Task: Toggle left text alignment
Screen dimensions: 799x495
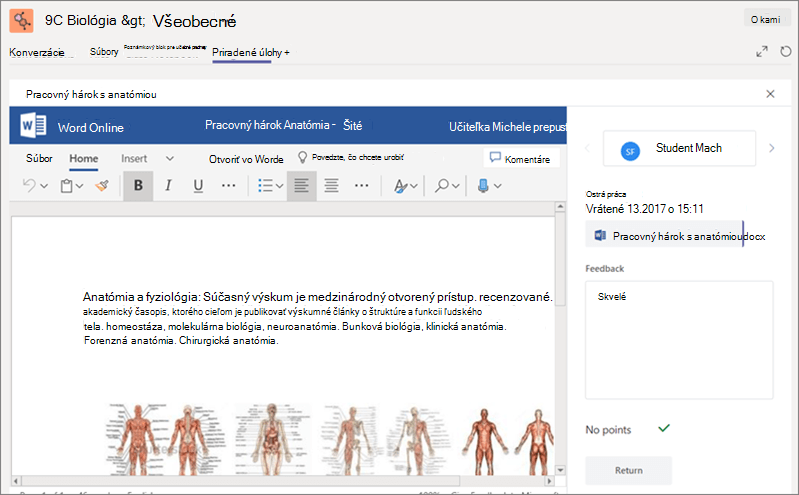Action: (x=302, y=186)
